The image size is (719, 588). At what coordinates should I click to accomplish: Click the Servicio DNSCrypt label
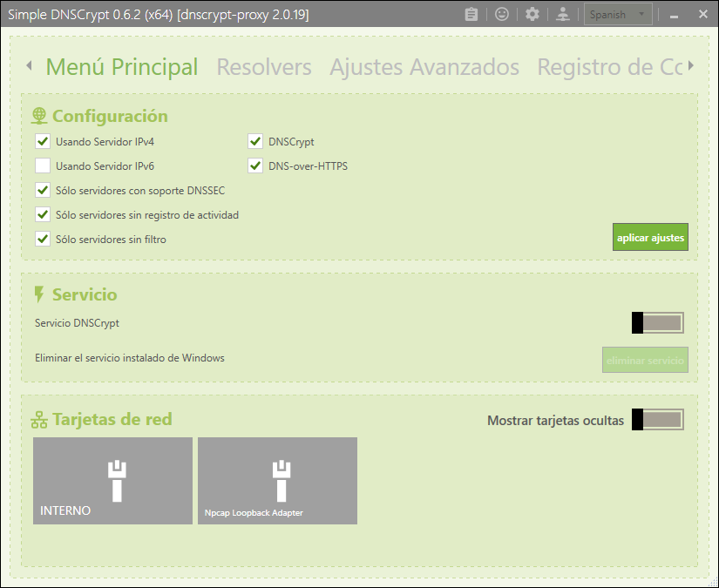77,323
